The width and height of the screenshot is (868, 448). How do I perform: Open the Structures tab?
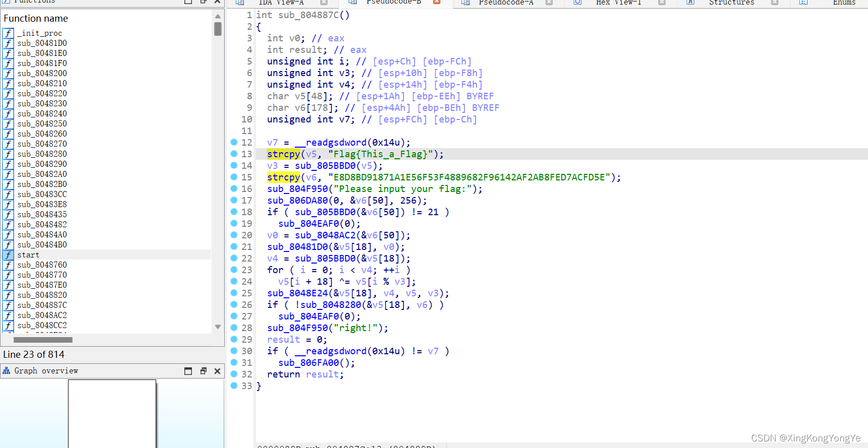(x=731, y=3)
